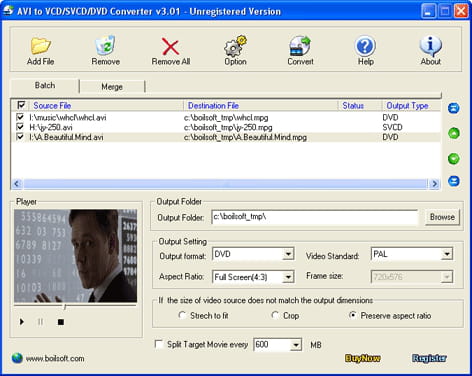Click destination c:\boilsoft_tmp\A.Beautiful.Mind.mpg
Image resolution: width=472 pixels, height=376 pixels.
245,137
